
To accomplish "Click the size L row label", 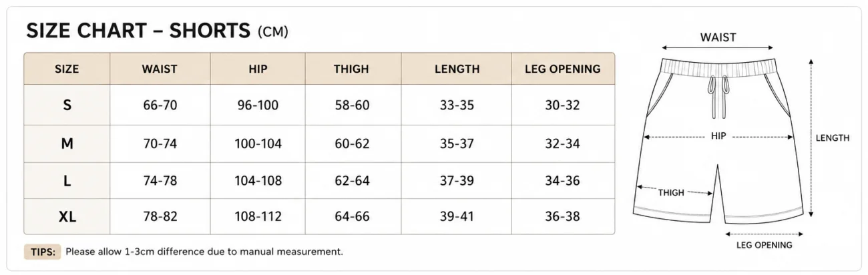I will click(67, 181).
